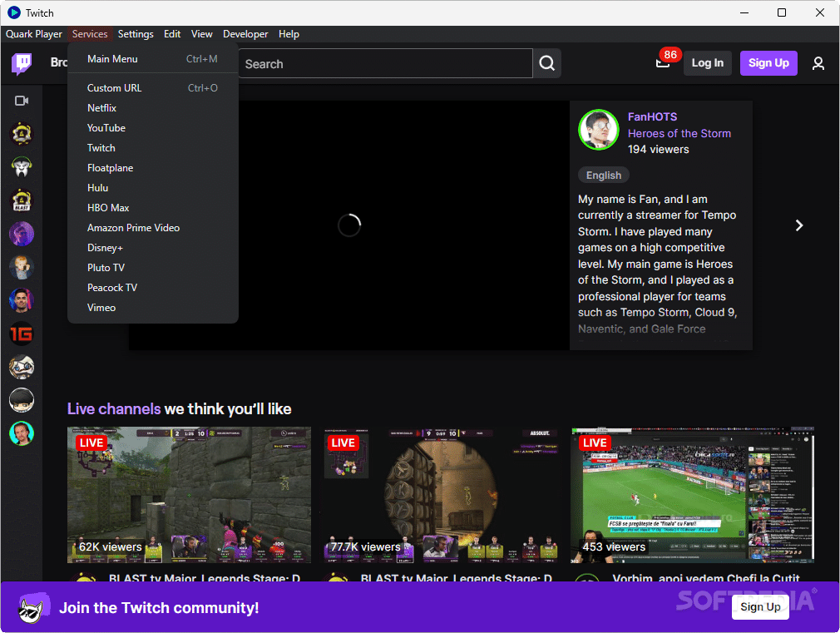Open the user profile icon

(x=818, y=63)
